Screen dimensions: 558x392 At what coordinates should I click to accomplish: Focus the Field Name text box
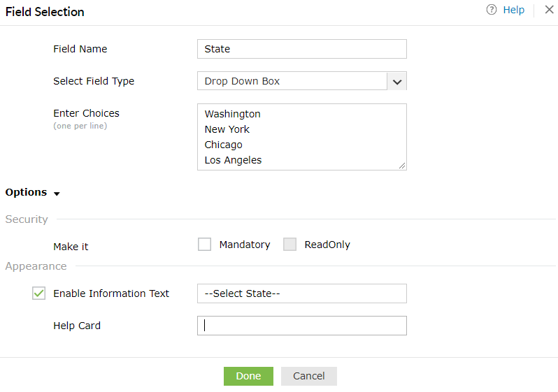tap(301, 49)
